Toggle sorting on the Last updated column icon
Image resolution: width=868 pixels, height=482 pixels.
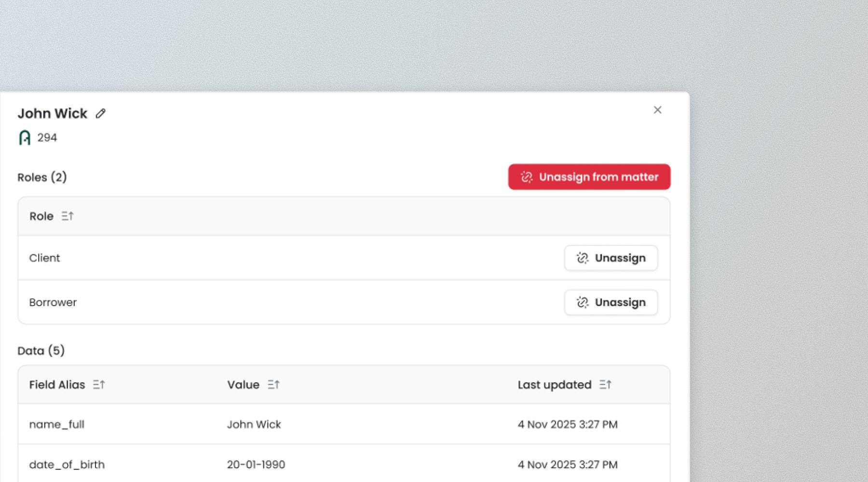point(605,385)
